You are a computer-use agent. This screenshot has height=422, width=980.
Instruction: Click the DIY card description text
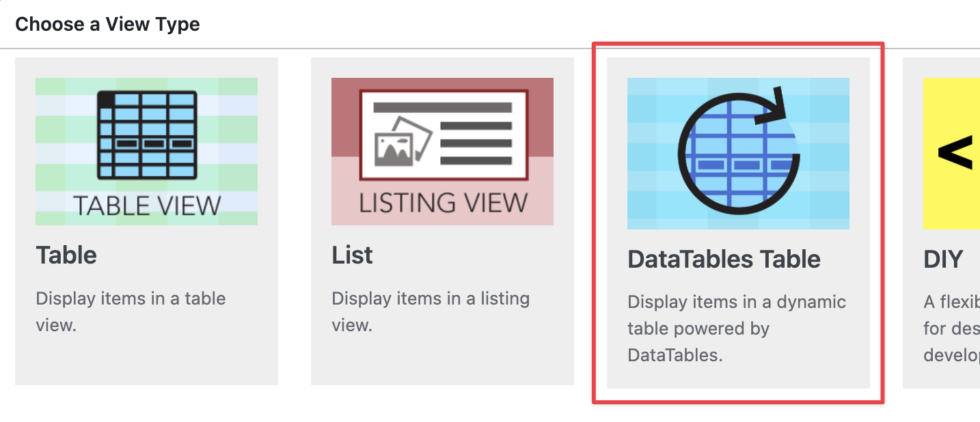[x=951, y=328]
